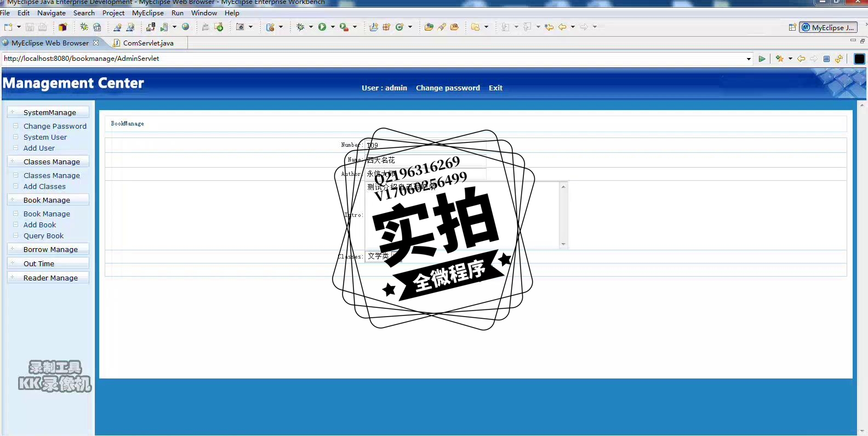
Task: Open the Search menu
Action: tap(84, 13)
